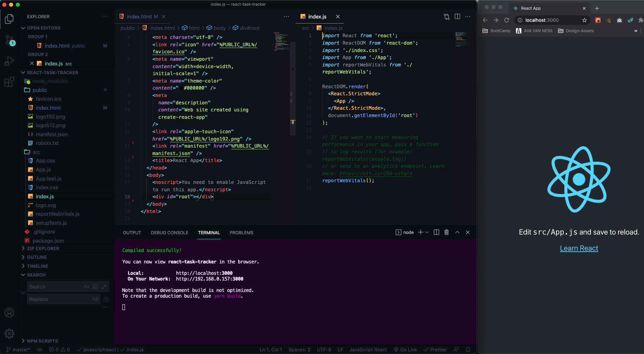Screen dimensions: 644x354
Task: Open more actions for left editor group
Action: coord(286,16)
